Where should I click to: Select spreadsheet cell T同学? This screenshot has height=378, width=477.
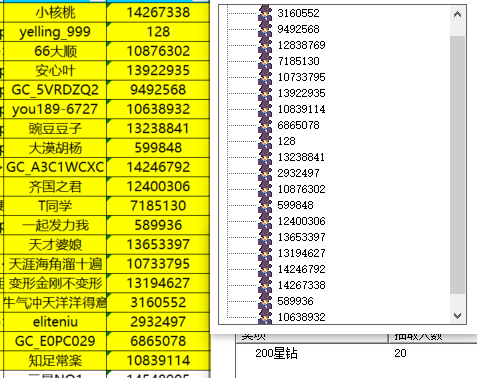(x=55, y=206)
